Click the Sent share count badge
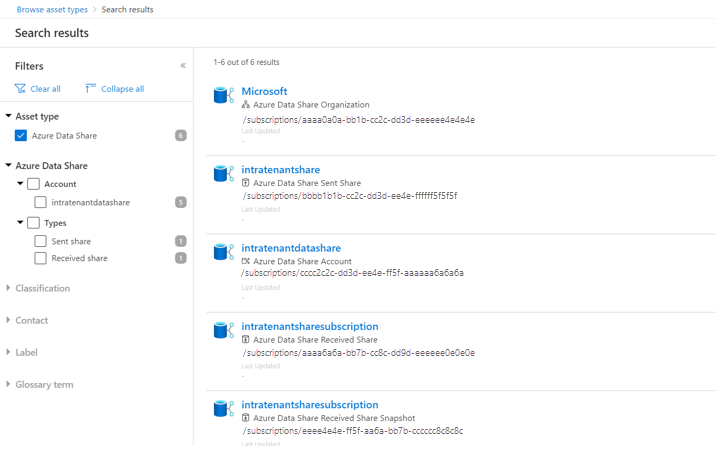The width and height of the screenshot is (720, 465). pyautogui.click(x=181, y=241)
